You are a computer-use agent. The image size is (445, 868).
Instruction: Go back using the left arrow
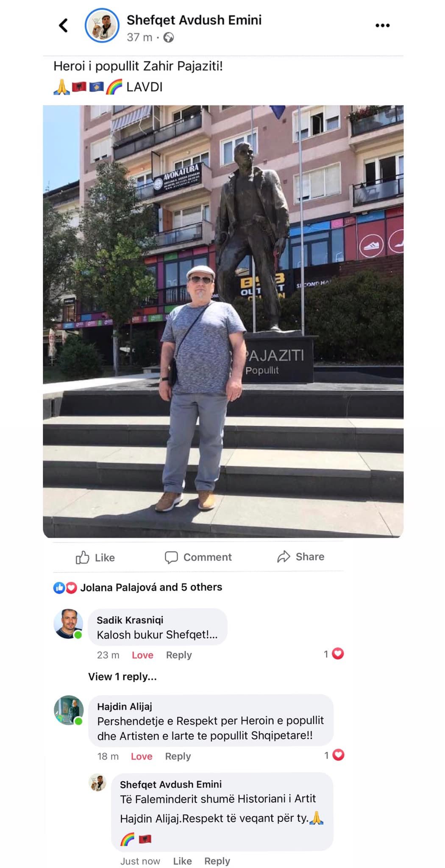click(63, 25)
